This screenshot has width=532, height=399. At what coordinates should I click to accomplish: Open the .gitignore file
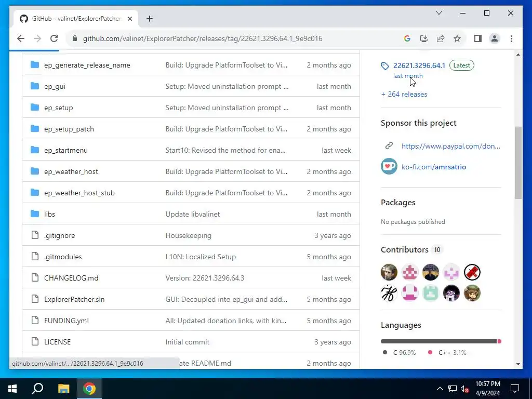coord(59,235)
